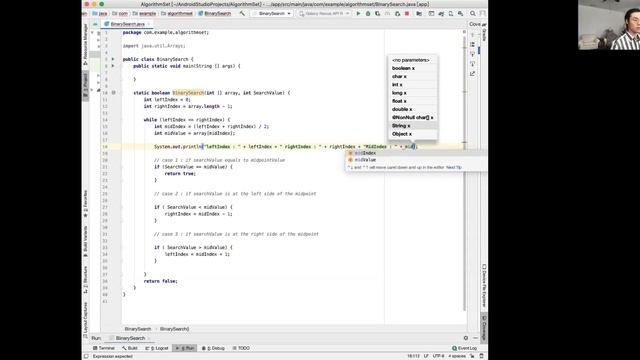Select 'boolean x' in parameter info popup

413,68
